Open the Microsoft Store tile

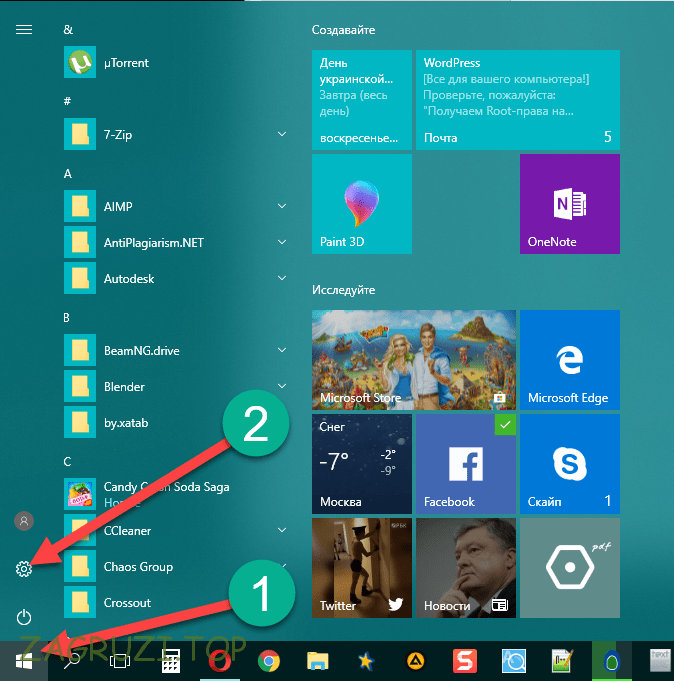click(414, 360)
